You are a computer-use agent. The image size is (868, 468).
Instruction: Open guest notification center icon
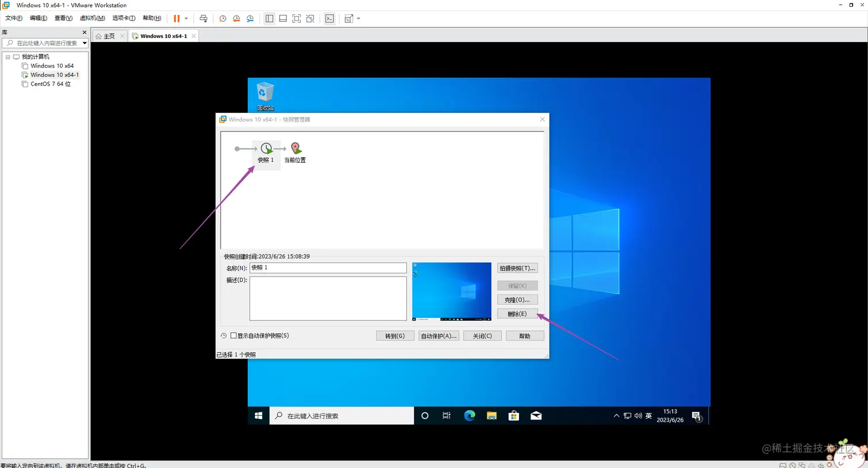tap(696, 416)
